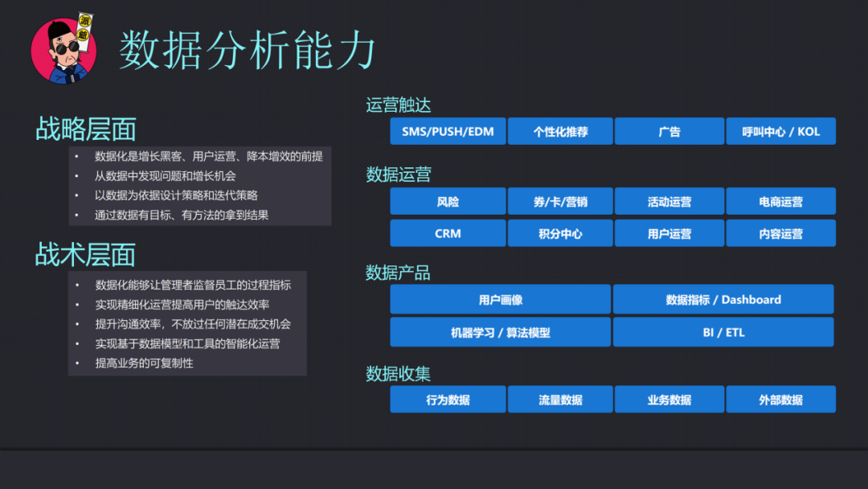Viewport: 868px width, 489px height.
Task: Select the 呼叫中心 / KOL box
Action: [780, 131]
